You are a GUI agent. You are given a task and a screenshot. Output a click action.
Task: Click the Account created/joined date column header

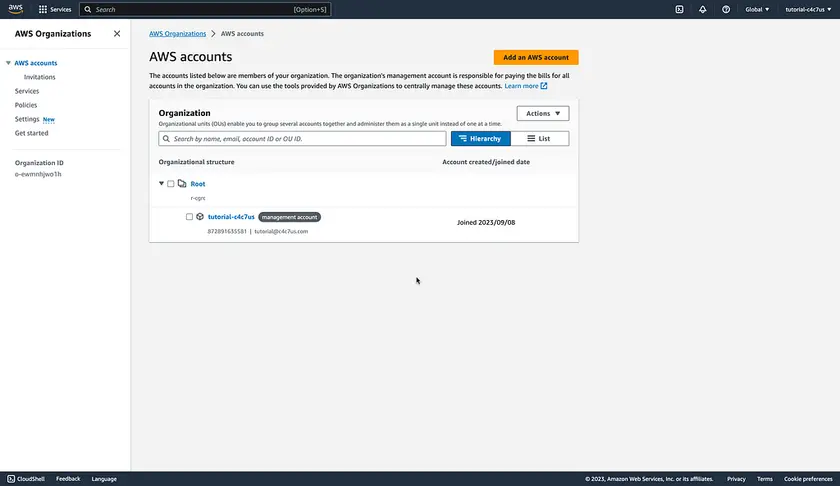click(x=486, y=162)
